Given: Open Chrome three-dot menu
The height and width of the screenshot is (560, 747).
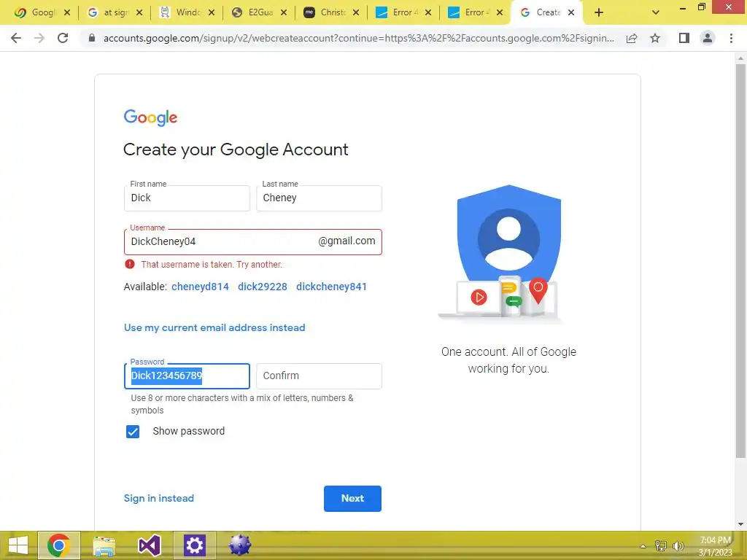Looking at the screenshot, I should [731, 38].
